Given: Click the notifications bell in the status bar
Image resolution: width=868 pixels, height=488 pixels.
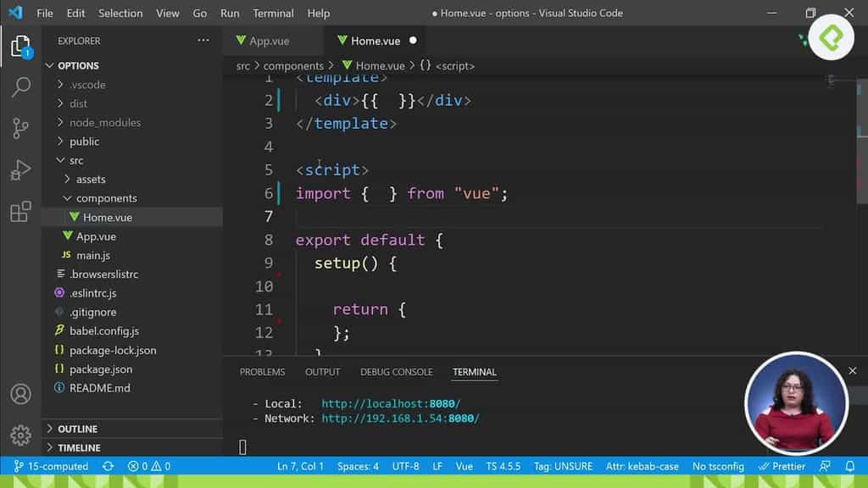Looking at the screenshot, I should pos(849,466).
